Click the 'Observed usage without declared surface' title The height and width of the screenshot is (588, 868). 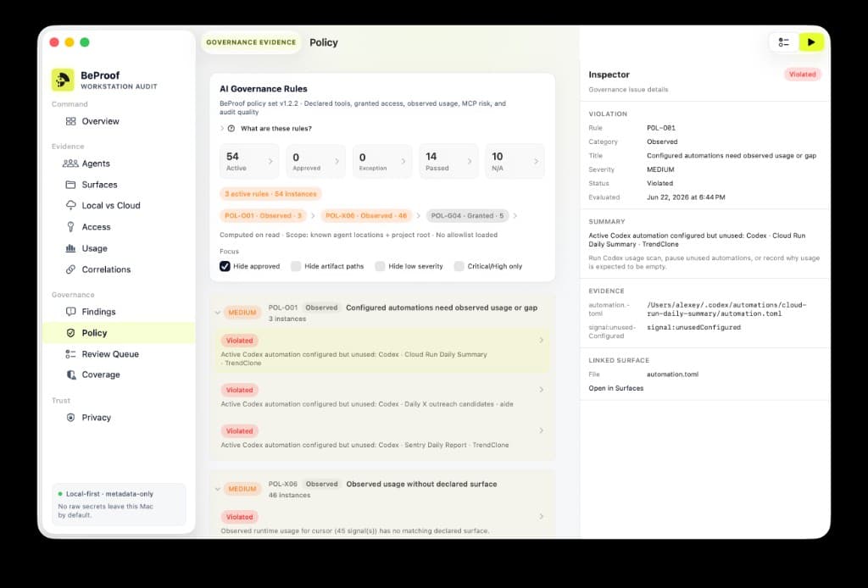(421, 484)
